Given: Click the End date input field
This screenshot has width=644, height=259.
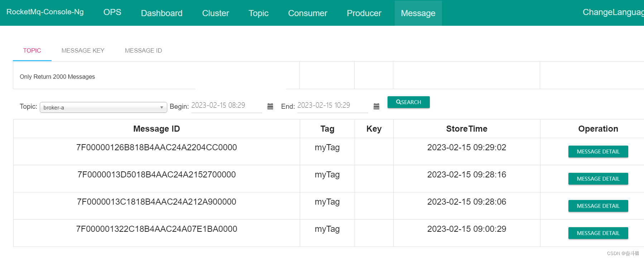Looking at the screenshot, I should pyautogui.click(x=333, y=106).
